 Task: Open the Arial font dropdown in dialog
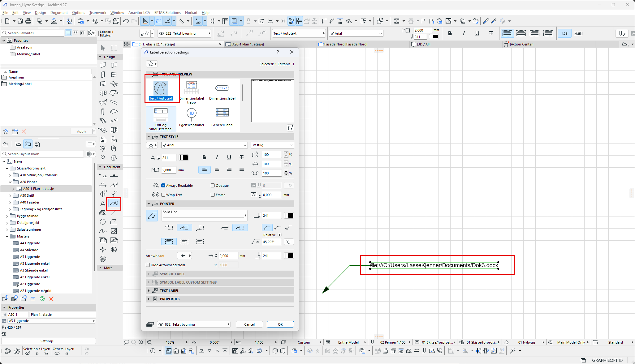click(x=204, y=145)
